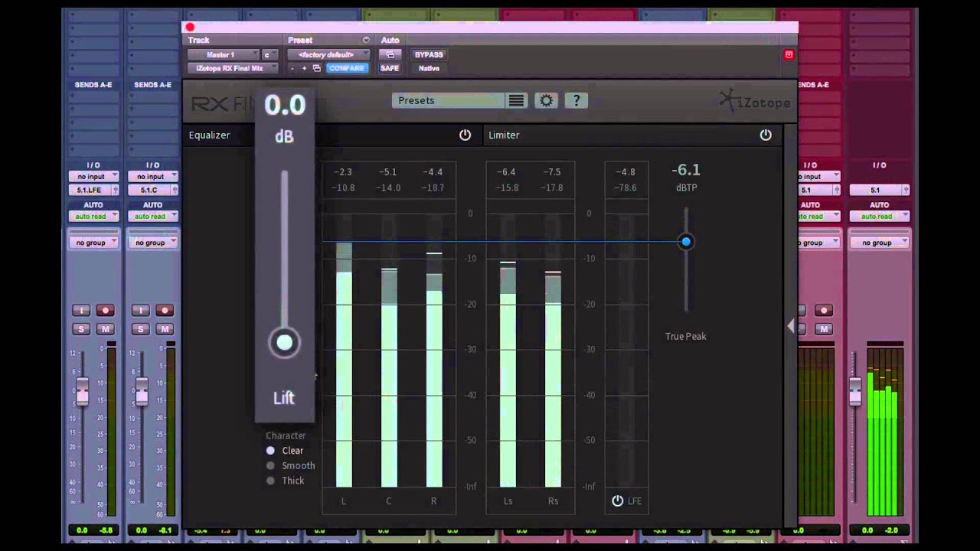This screenshot has height=551, width=980.
Task: Solo the 5.1.LFE track
Action: 81,329
